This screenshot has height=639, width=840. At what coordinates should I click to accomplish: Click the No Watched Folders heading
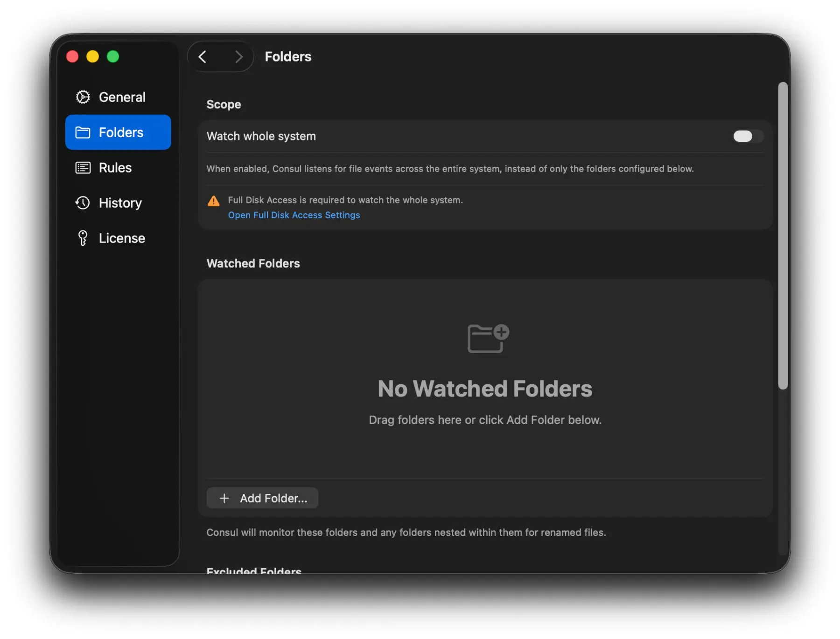click(484, 389)
